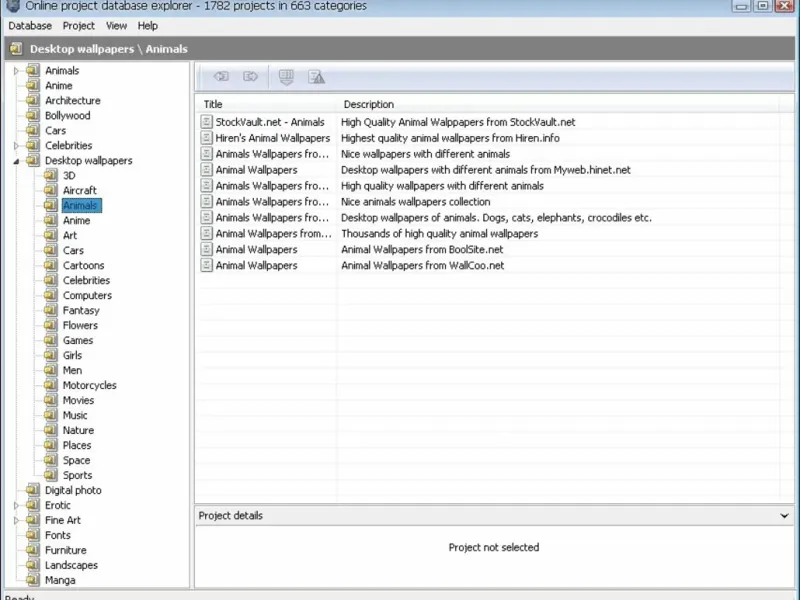Click the Fantasy folder icon
The image size is (800, 600).
pyautogui.click(x=51, y=310)
